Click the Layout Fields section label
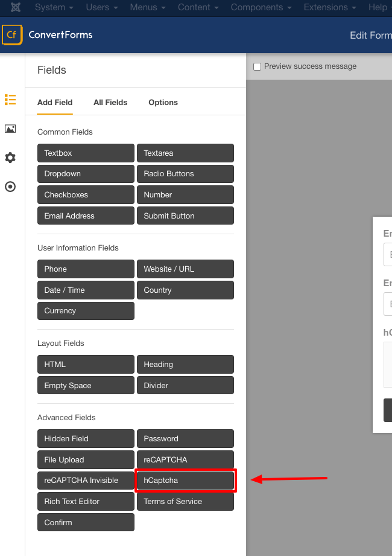392x556 pixels. coord(61,344)
